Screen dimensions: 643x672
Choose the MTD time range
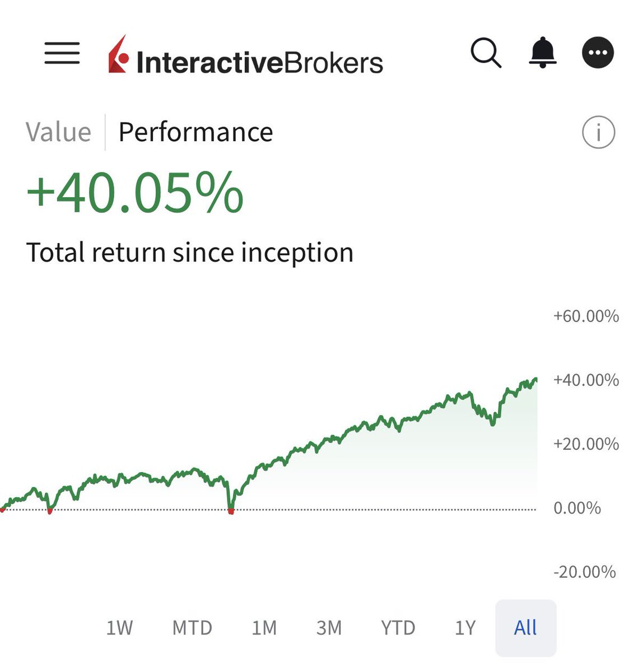192,628
